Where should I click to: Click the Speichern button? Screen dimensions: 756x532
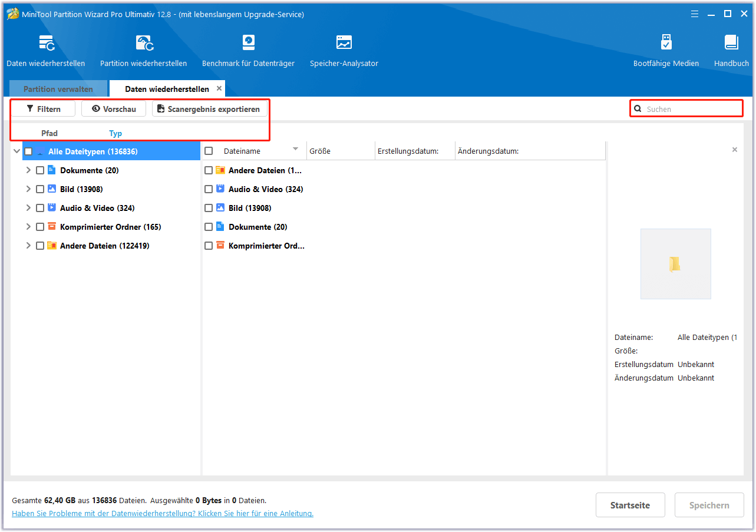point(709,505)
